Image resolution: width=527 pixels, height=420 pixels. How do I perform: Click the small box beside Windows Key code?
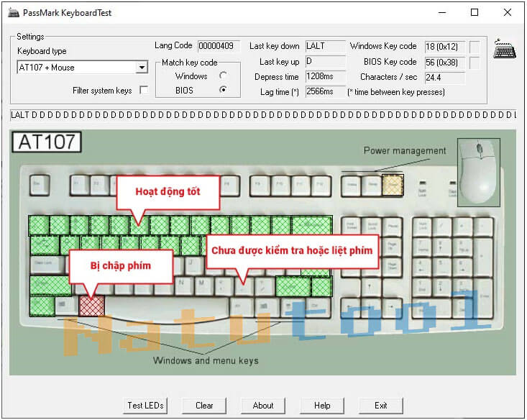tap(475, 47)
